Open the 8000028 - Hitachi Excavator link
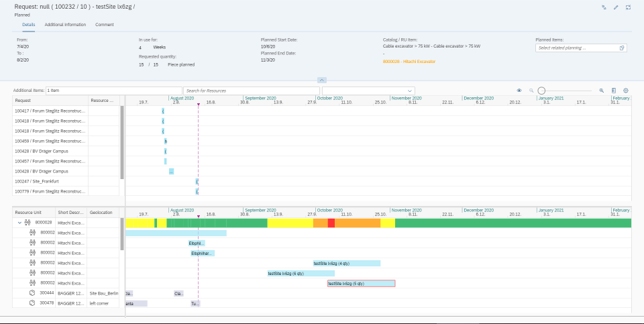Screen dimensions: 644x324 pos(409,61)
